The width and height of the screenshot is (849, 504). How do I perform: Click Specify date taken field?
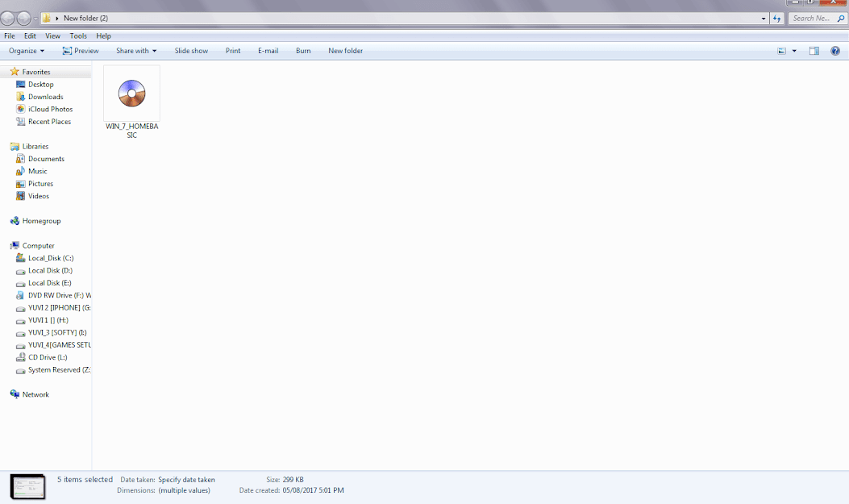coord(186,480)
